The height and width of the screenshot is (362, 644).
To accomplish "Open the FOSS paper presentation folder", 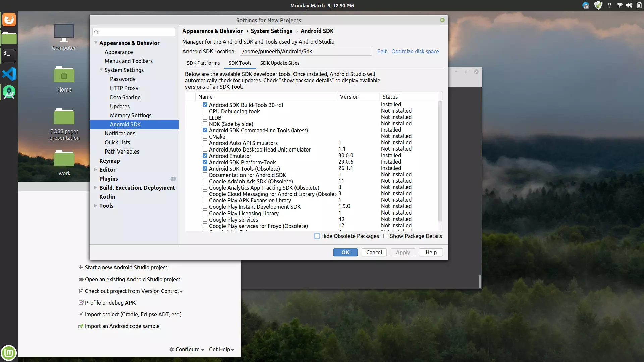I will pyautogui.click(x=64, y=124).
